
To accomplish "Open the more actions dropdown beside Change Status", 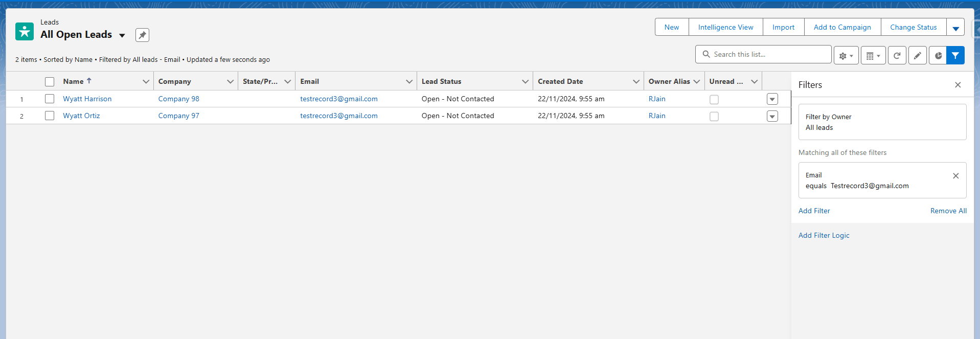I will 955,28.
